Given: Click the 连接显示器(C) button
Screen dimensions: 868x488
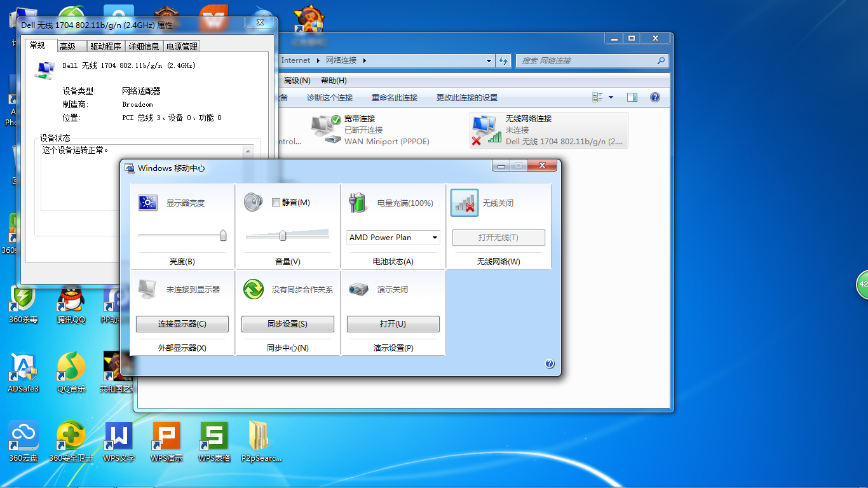Looking at the screenshot, I should point(182,324).
